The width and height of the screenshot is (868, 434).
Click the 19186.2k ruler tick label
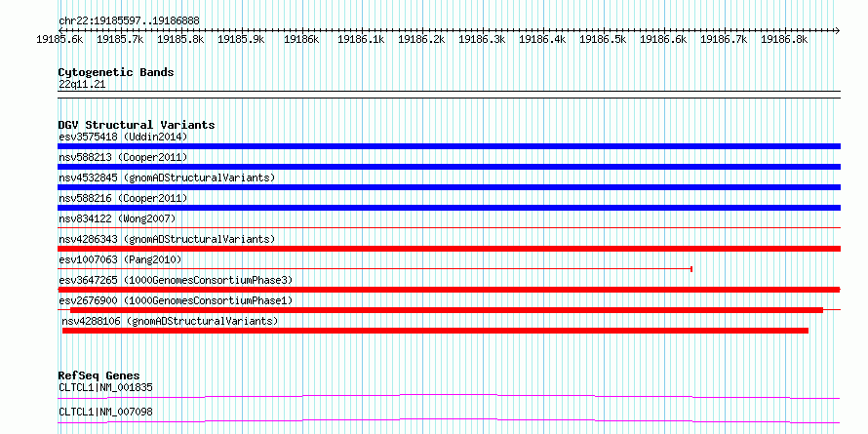tap(422, 39)
